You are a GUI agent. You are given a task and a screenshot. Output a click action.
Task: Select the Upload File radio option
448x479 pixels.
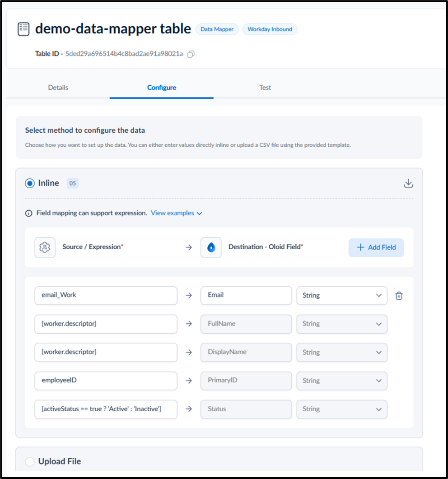[30, 461]
